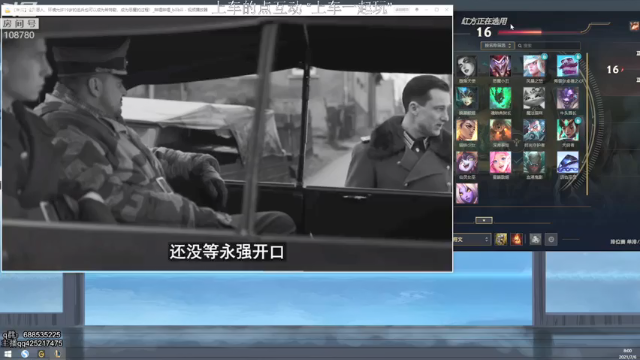Click the 688535225 group number text
The image size is (640, 360).
(42, 335)
